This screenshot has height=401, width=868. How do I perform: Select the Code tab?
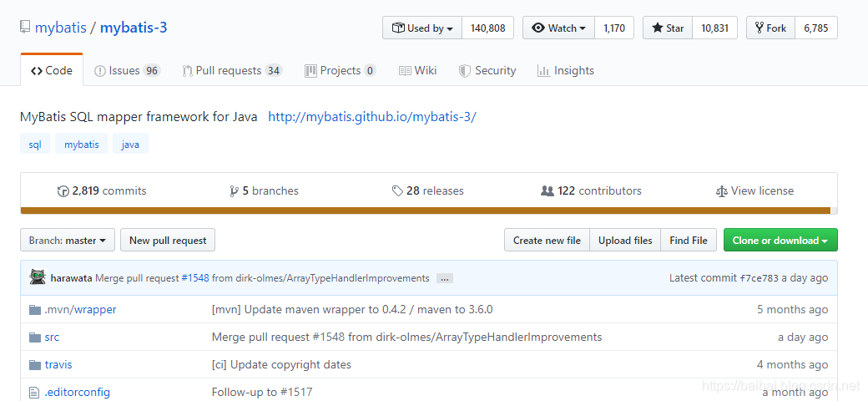52,70
